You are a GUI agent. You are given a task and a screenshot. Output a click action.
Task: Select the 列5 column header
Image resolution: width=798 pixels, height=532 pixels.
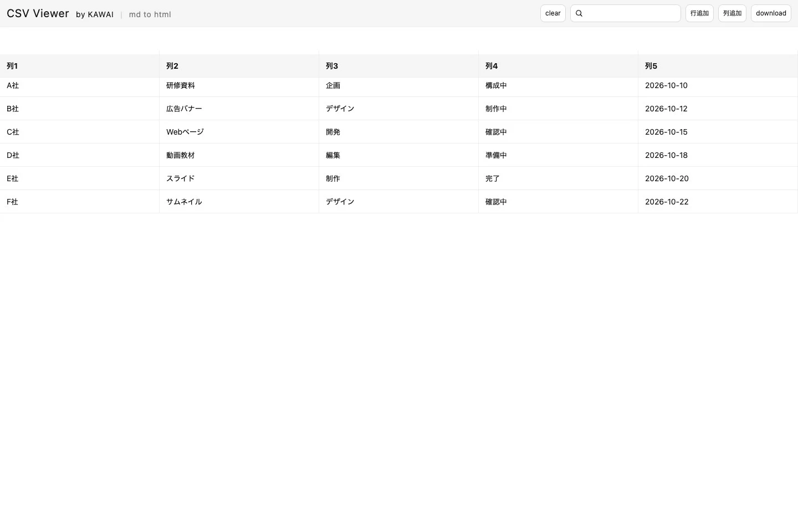click(x=718, y=66)
